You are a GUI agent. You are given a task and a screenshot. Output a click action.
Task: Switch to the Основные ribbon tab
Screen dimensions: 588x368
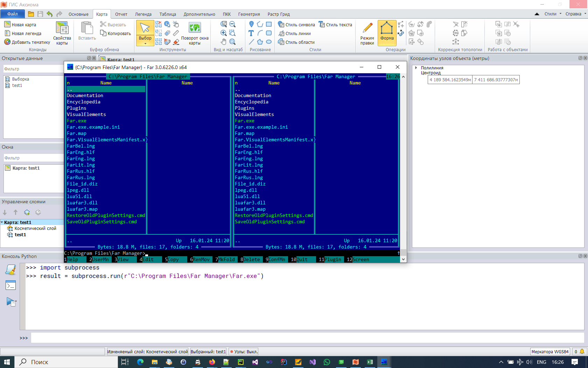click(x=78, y=14)
